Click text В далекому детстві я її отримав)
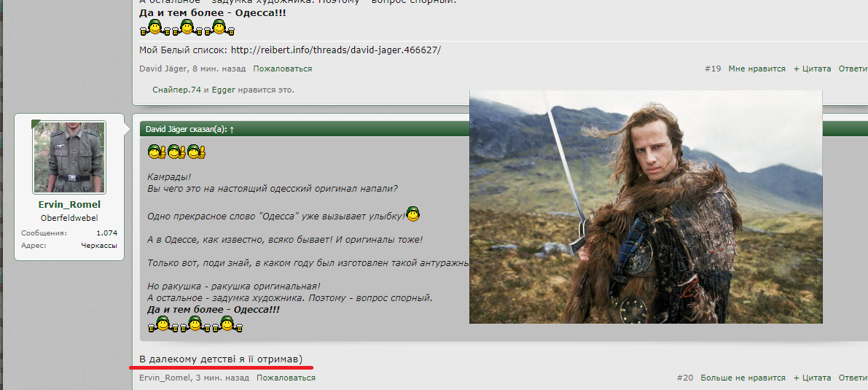The height and width of the screenshot is (390, 868). coord(222,359)
